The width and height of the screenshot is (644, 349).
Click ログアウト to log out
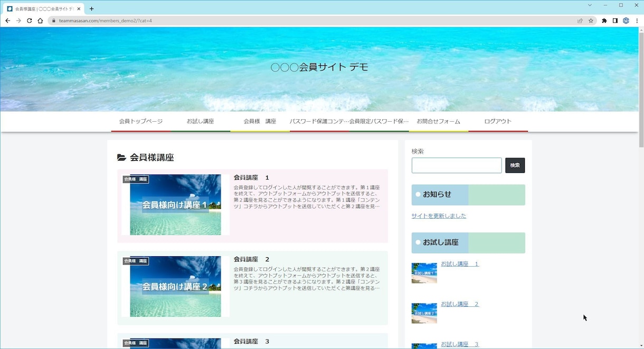point(498,121)
